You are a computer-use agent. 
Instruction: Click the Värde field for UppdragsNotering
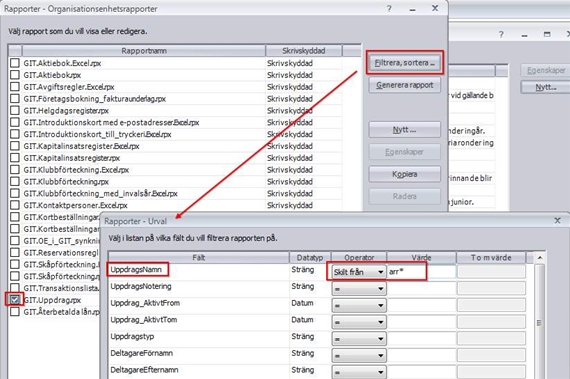(x=421, y=289)
